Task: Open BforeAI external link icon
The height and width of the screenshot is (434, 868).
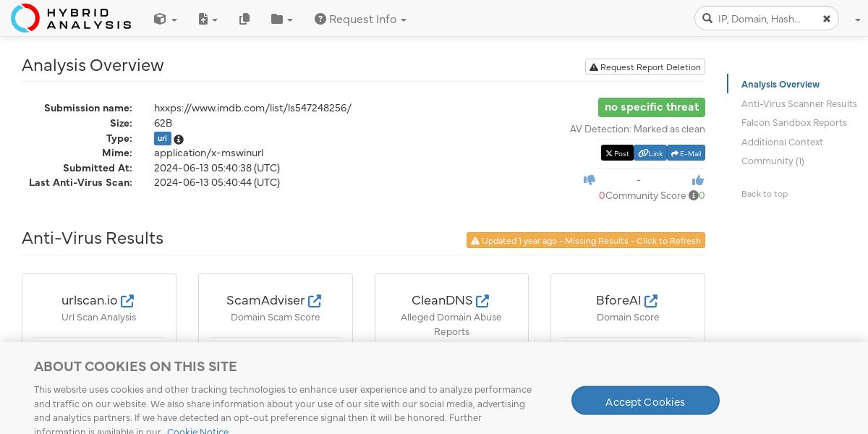Action: [651, 300]
